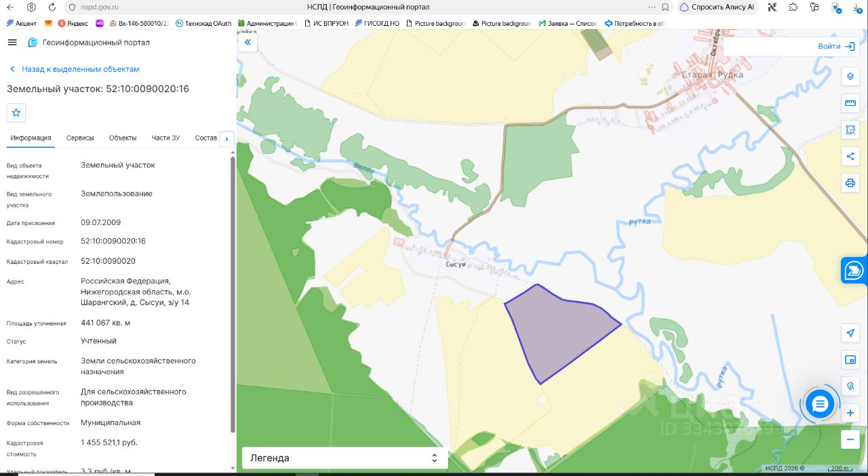Print the map with printer icon
This screenshot has width=868, height=476.
[x=850, y=183]
